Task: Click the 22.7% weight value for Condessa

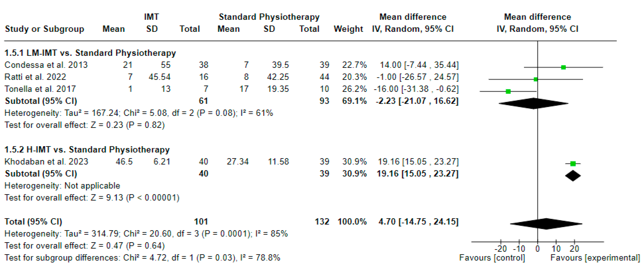Action: [354, 65]
